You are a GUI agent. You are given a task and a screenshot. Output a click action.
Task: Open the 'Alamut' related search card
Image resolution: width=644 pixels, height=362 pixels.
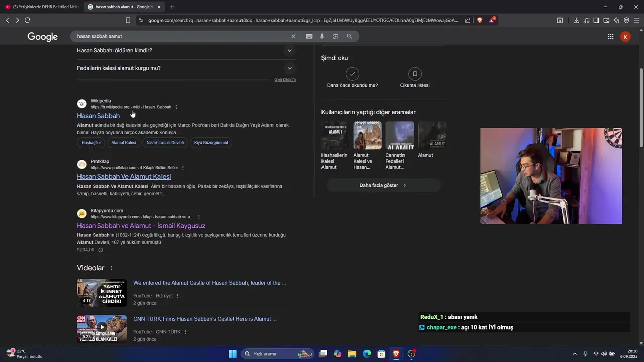pyautogui.click(x=432, y=140)
